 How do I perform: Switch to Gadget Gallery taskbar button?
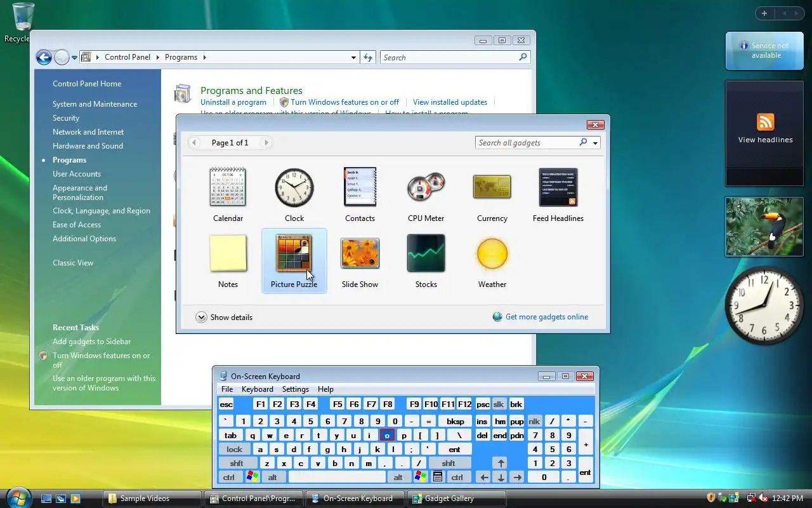click(x=457, y=498)
